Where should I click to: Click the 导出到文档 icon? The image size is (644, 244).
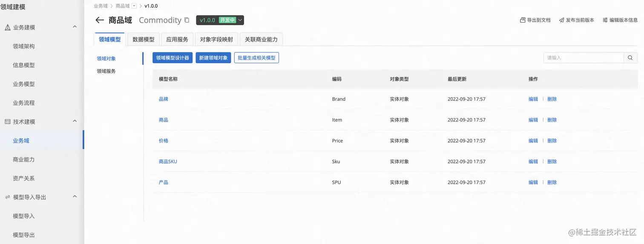tap(523, 20)
